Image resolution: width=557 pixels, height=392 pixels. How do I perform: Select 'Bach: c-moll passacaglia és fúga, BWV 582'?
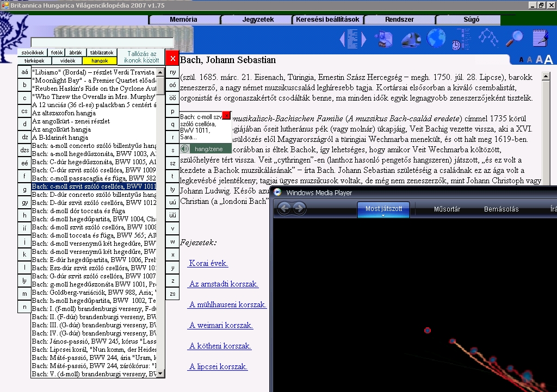tap(94, 178)
